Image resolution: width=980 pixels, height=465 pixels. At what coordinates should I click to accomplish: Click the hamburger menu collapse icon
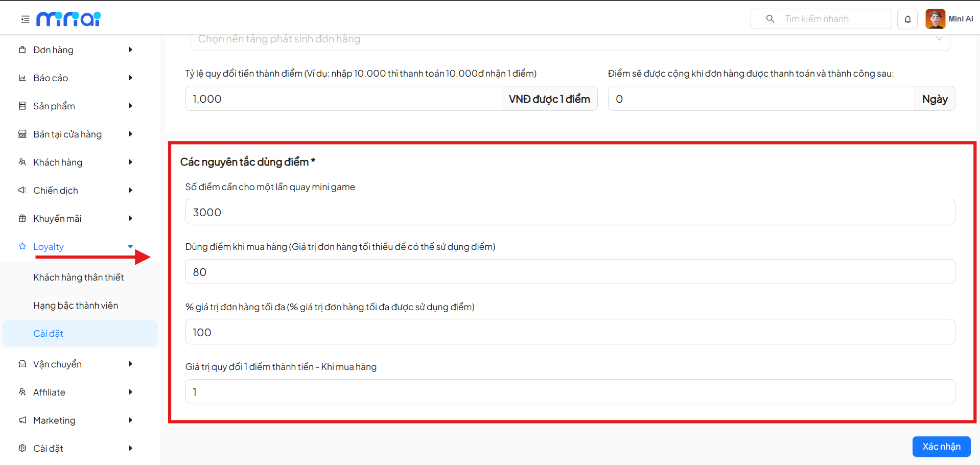point(25,19)
